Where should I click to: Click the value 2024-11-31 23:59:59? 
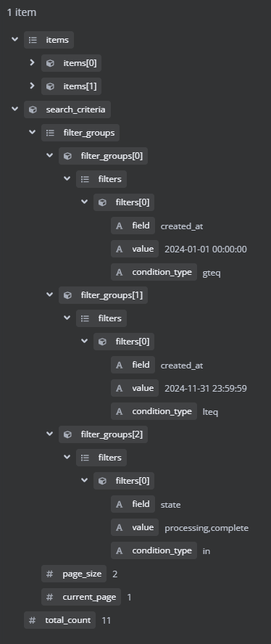point(206,389)
